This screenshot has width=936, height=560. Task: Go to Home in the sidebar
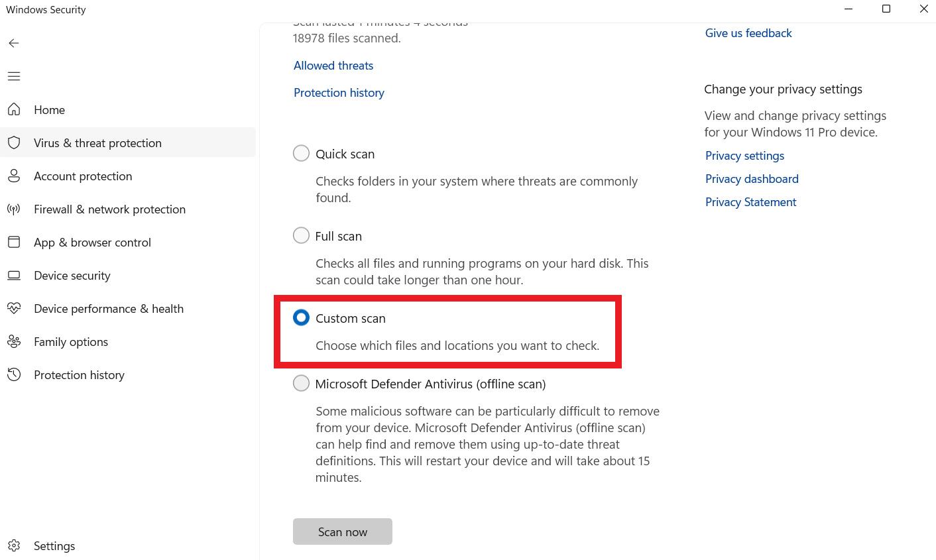tap(128, 109)
